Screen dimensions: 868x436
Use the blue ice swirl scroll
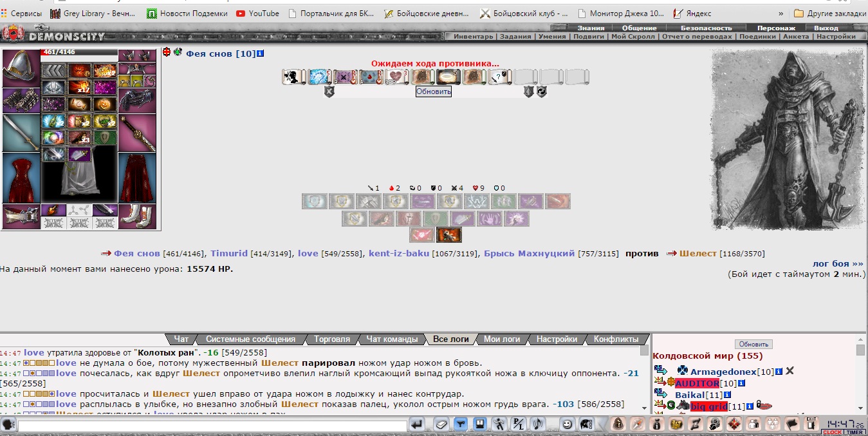coord(320,77)
